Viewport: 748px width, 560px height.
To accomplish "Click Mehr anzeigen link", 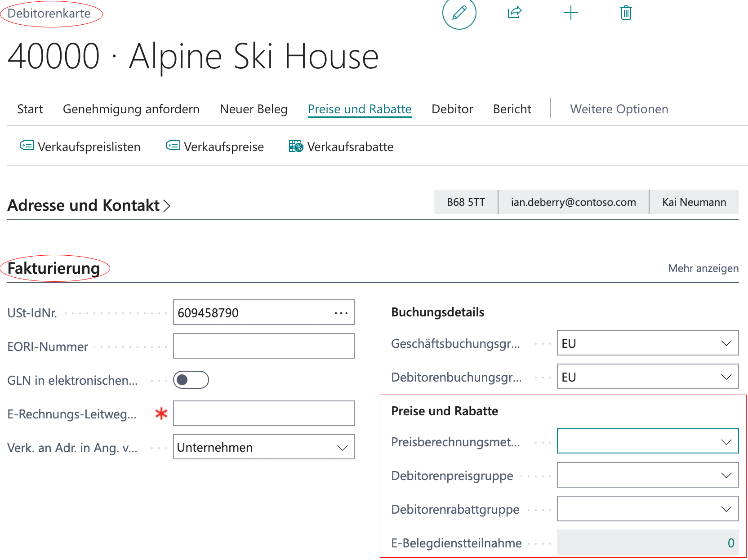I will click(x=703, y=268).
